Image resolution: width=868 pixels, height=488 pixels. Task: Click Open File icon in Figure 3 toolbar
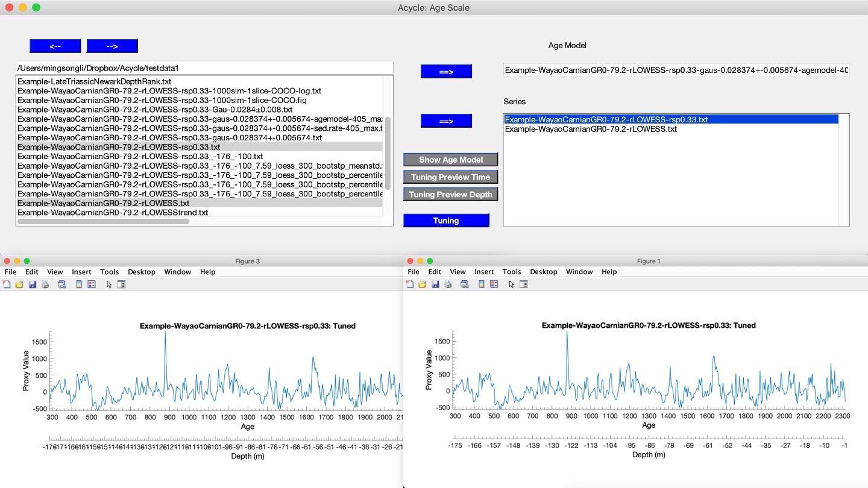pos(19,284)
